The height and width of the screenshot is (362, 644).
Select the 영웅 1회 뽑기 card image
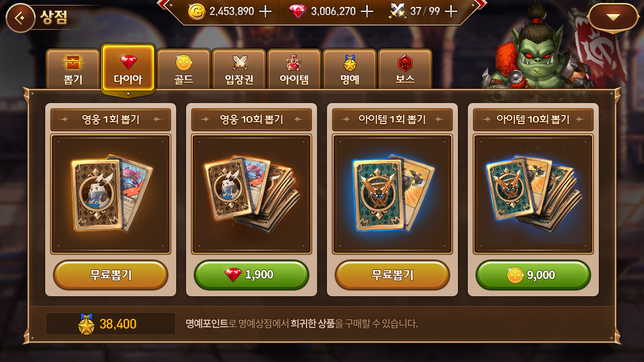[111, 194]
